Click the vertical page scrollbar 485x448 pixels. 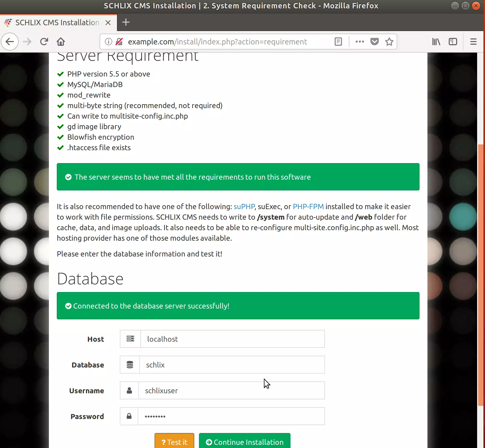pyautogui.click(x=481, y=275)
